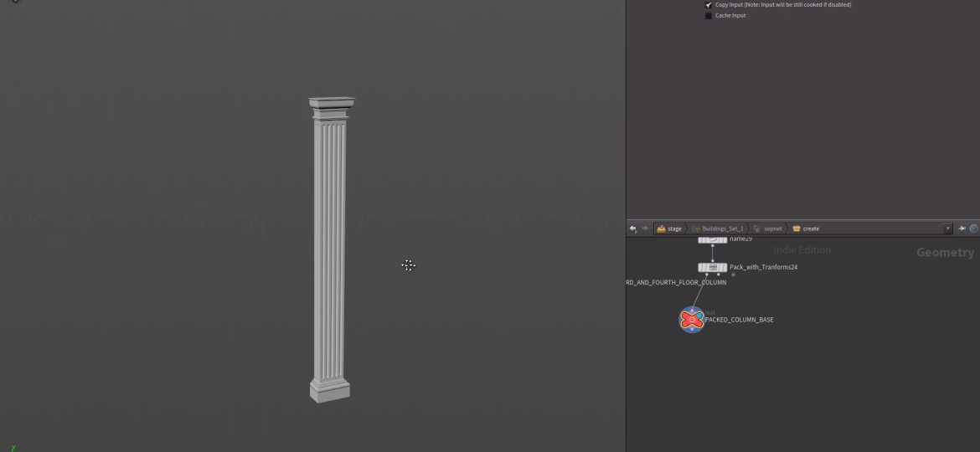The width and height of the screenshot is (980, 452).
Task: Click the circular pane link icon
Action: coord(973,229)
